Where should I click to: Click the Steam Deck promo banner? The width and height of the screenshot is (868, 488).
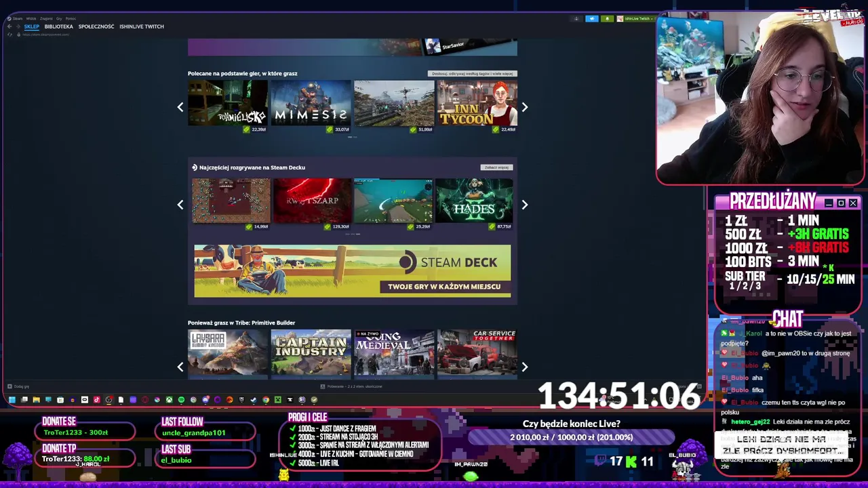pos(353,271)
